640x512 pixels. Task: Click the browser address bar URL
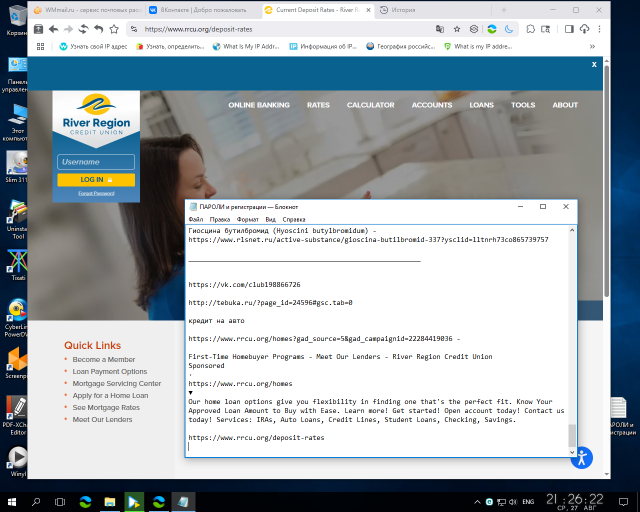198,29
